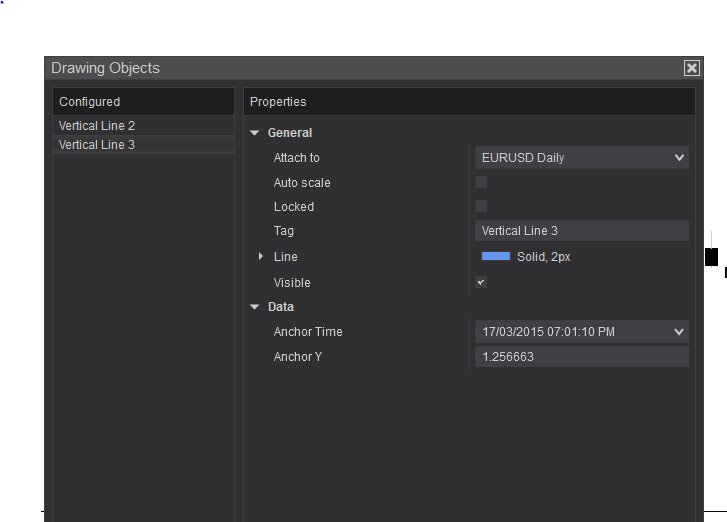Select Vertical Line 3 in list
Screen dimensions: 727x522
(97, 145)
